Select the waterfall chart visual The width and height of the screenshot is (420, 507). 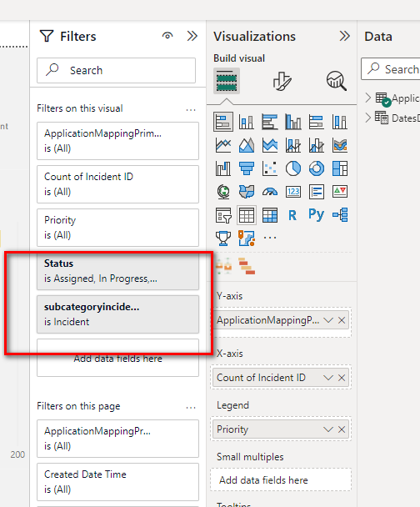click(x=223, y=168)
